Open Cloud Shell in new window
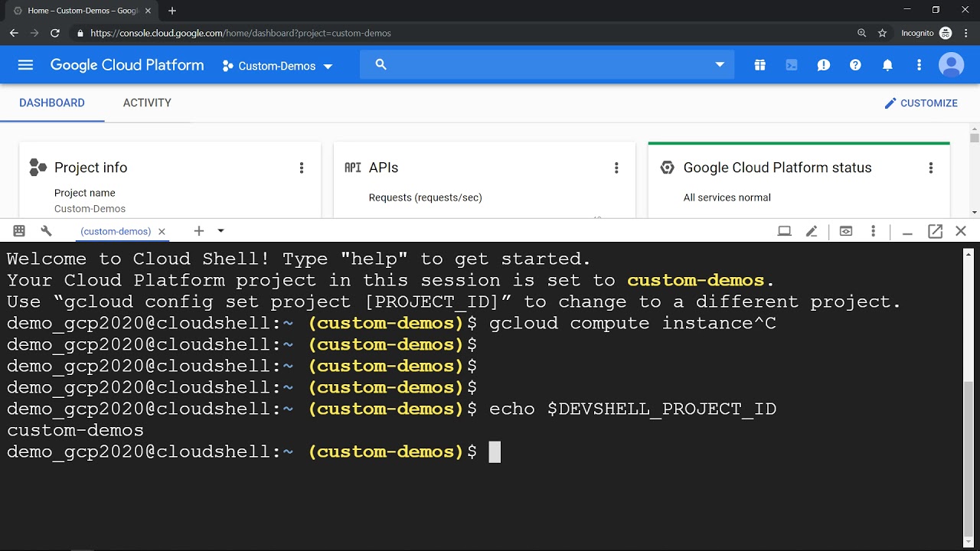 [x=935, y=231]
